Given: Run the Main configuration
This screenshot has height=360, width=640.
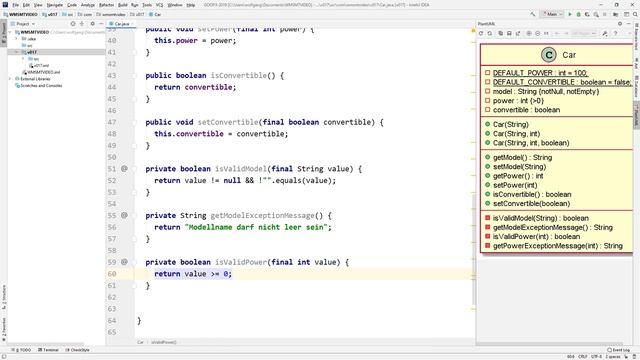Looking at the screenshot, I should [x=570, y=14].
